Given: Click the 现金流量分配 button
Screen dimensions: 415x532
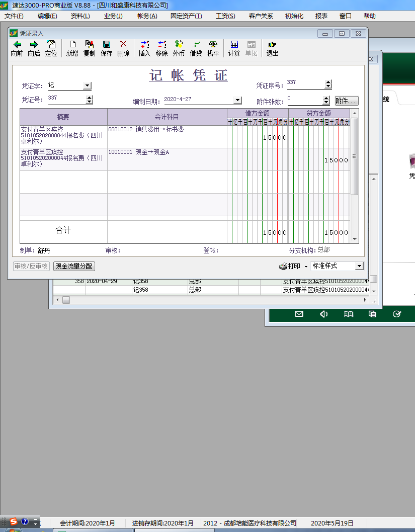Looking at the screenshot, I should tap(74, 267).
